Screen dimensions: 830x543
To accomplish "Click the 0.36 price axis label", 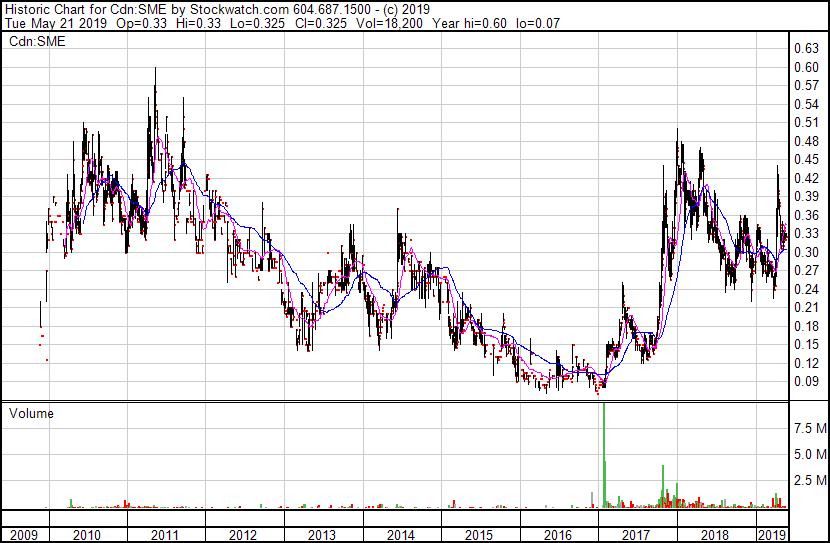I will point(806,215).
